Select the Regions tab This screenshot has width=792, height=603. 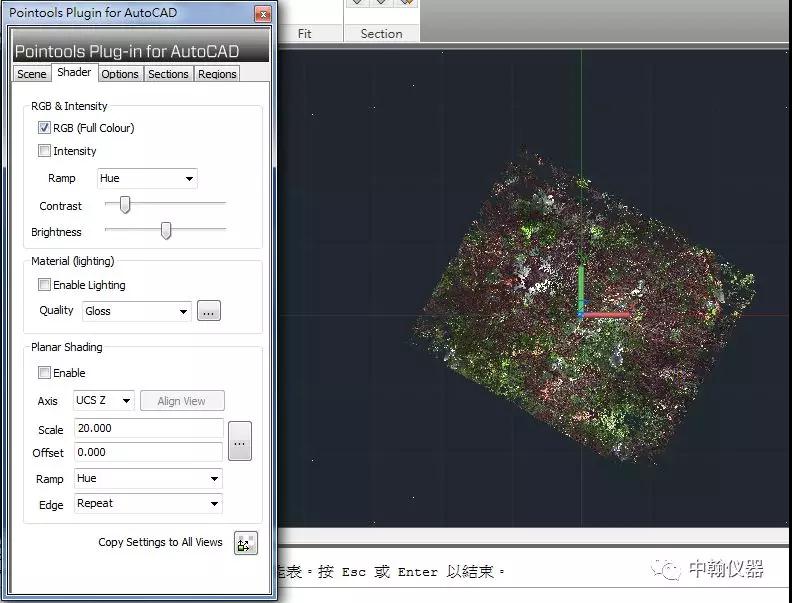(217, 74)
